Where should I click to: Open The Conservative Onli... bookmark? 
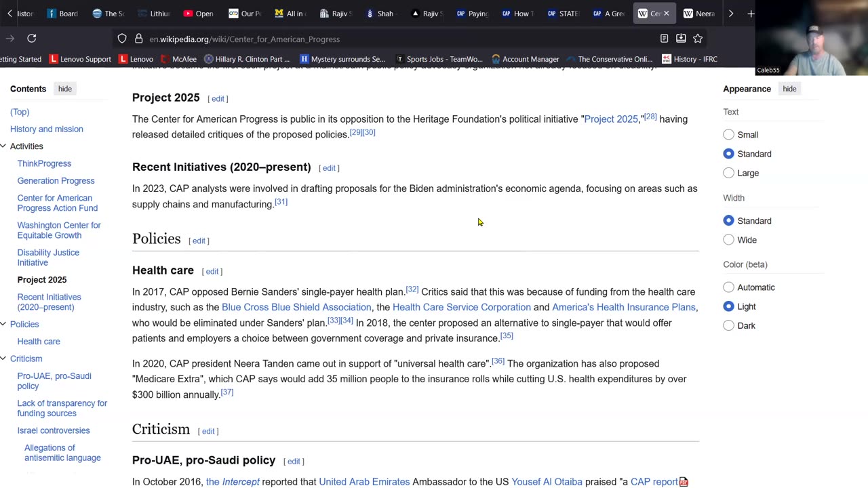pyautogui.click(x=610, y=59)
